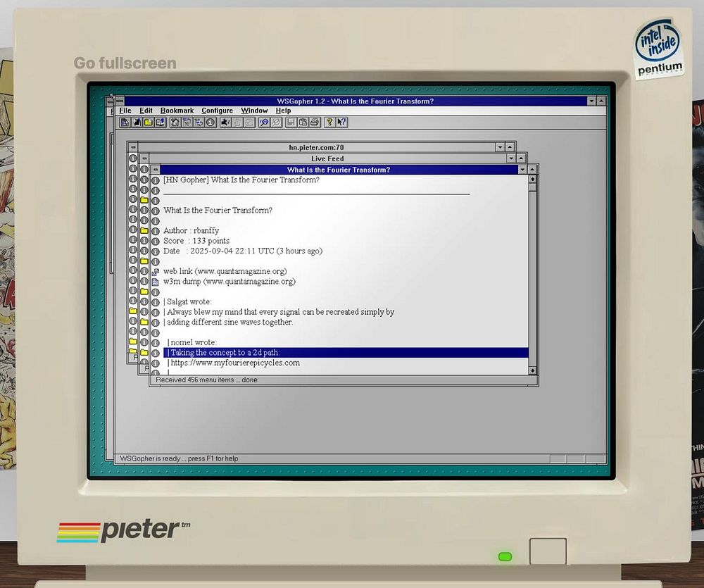Click the vertical scrollbar thumb in Fourier window
The width and height of the screenshot is (704, 588).
coord(532,187)
